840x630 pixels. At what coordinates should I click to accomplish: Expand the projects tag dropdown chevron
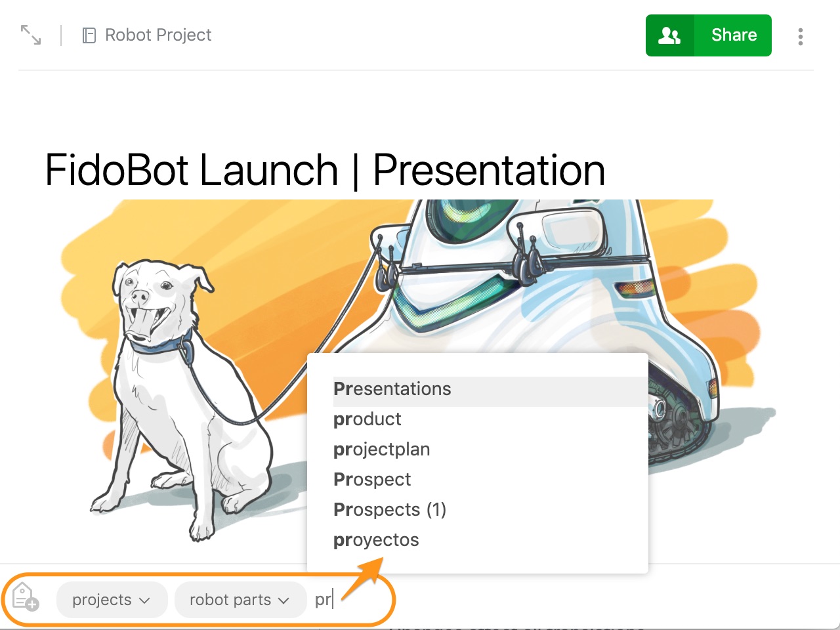click(x=145, y=600)
